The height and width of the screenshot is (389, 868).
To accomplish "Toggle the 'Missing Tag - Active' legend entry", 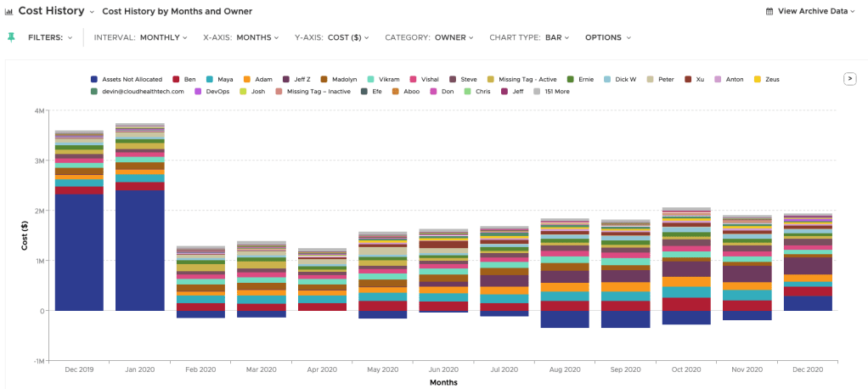I will [x=527, y=79].
